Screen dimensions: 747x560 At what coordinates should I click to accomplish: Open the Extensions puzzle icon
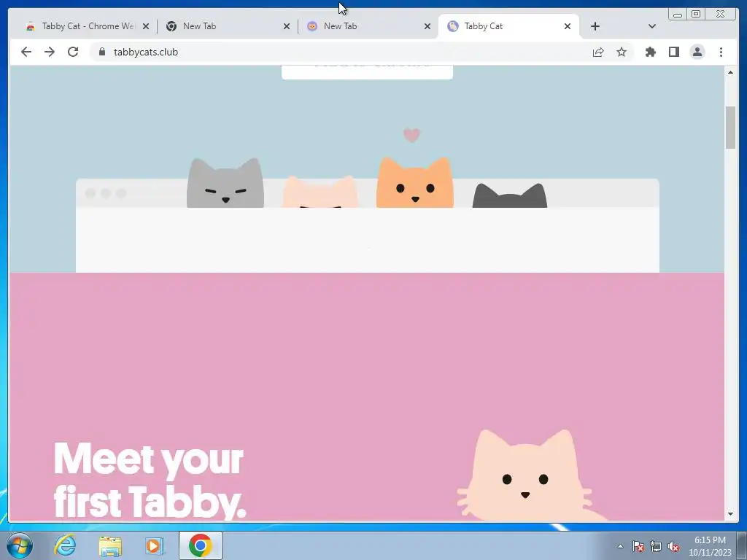[x=650, y=52]
